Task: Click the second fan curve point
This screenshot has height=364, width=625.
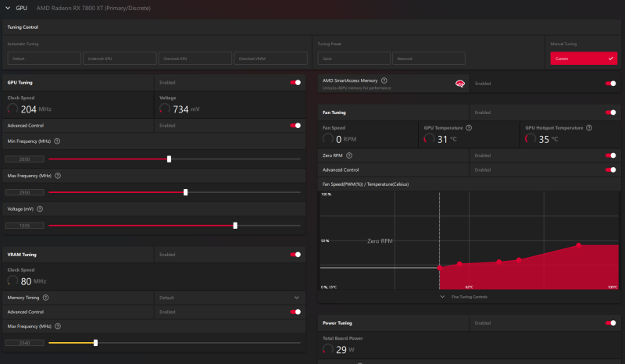Action: [x=459, y=264]
